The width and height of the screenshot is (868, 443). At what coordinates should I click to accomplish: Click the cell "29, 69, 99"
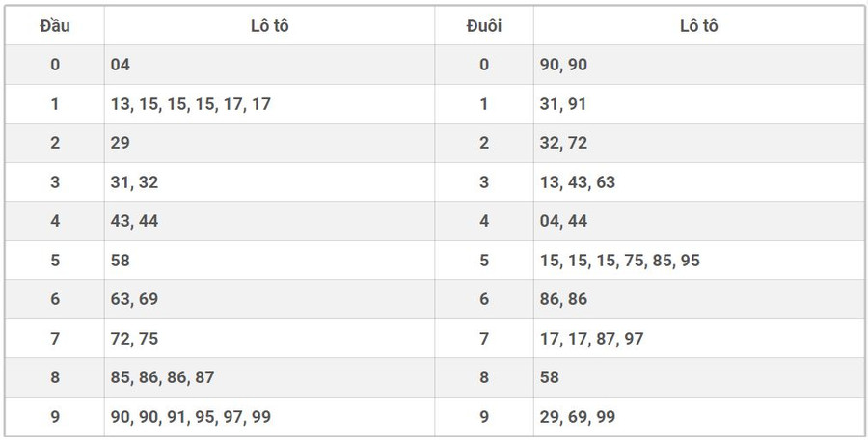578,417
